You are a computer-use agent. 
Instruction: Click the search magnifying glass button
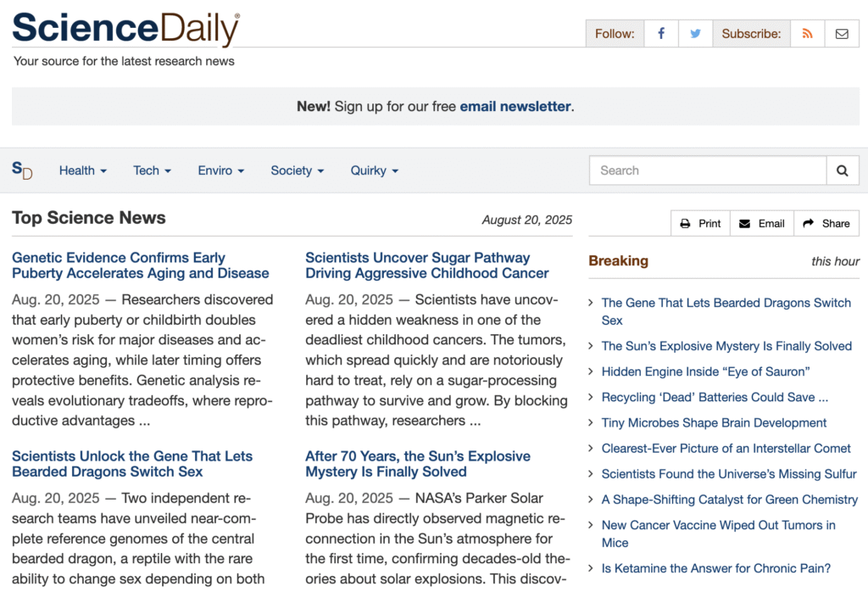[x=843, y=170]
